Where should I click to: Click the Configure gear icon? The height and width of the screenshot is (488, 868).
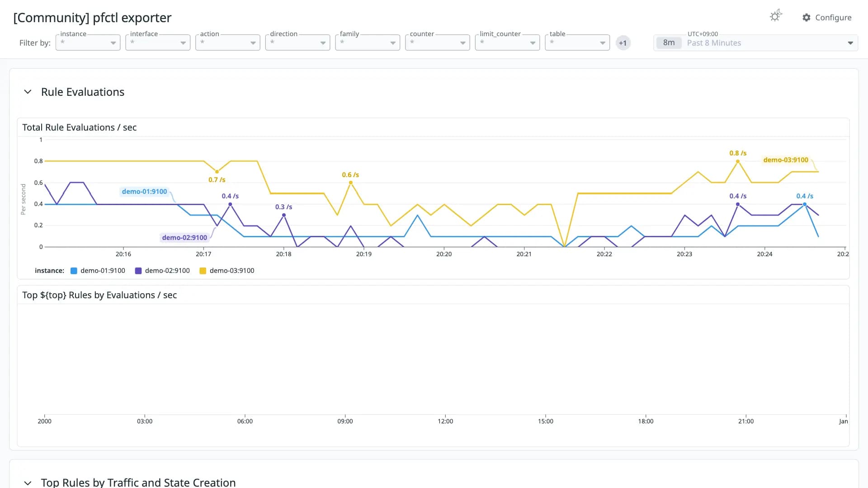point(807,18)
